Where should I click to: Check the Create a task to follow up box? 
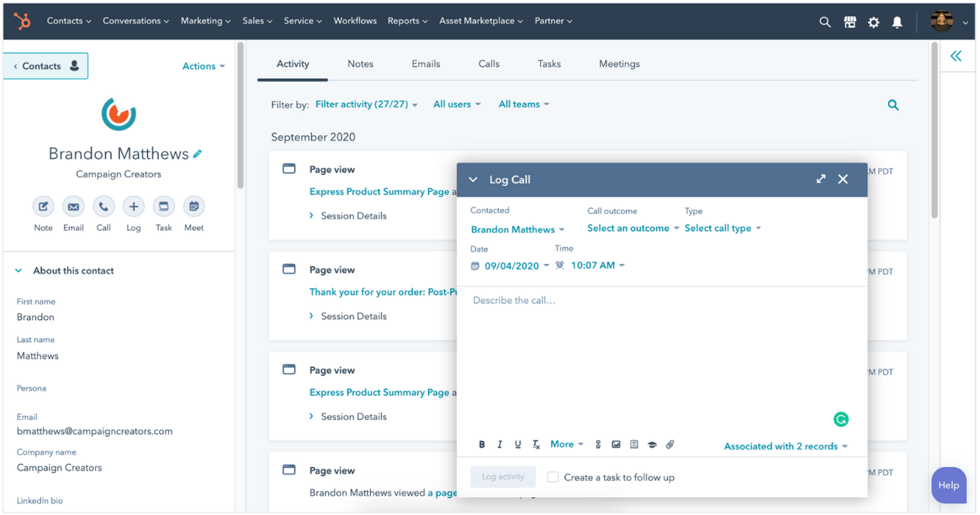553,477
